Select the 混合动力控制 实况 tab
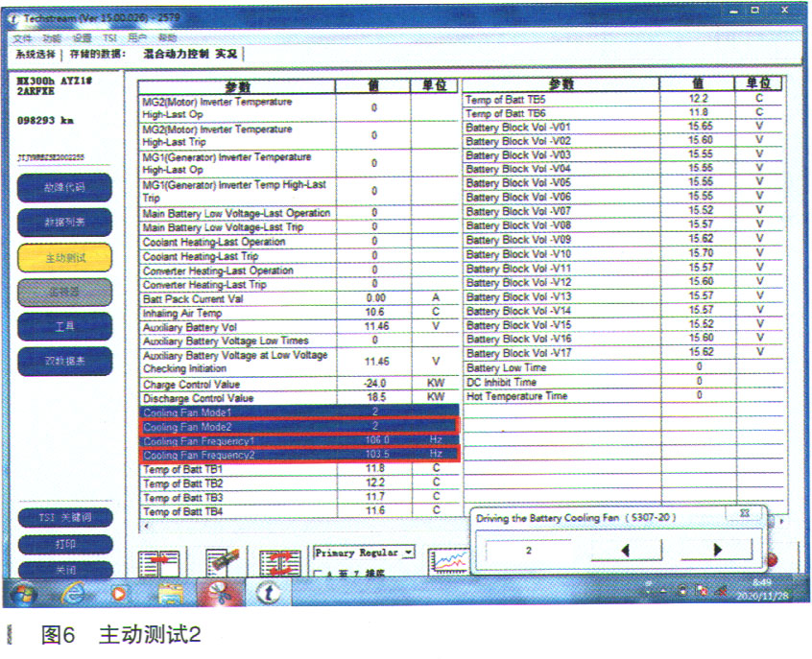 pos(190,54)
